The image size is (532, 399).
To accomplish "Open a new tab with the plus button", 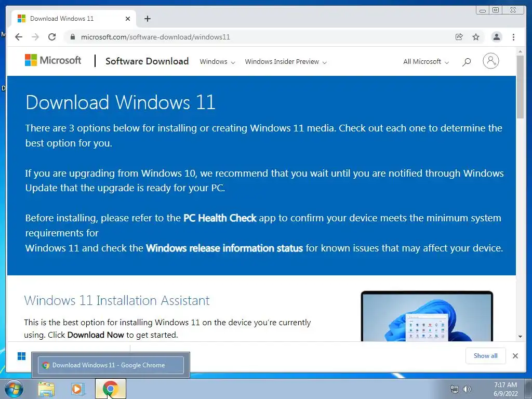I will [x=147, y=19].
